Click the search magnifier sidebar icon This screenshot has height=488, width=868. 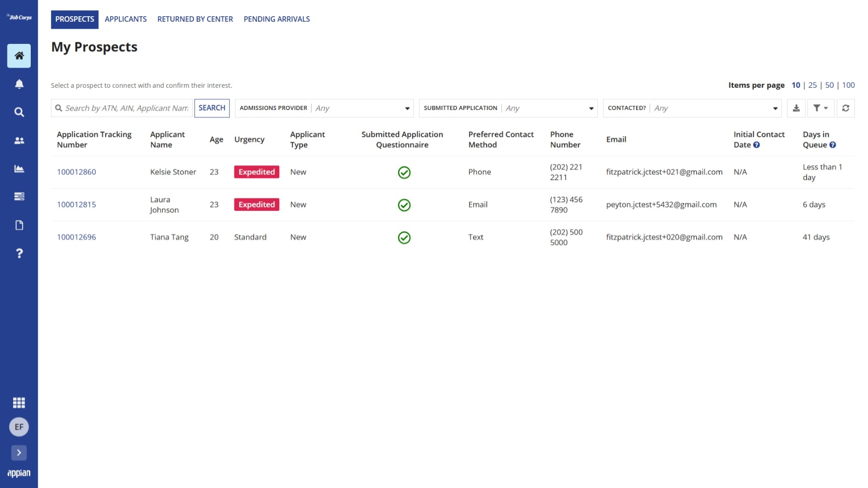(19, 112)
